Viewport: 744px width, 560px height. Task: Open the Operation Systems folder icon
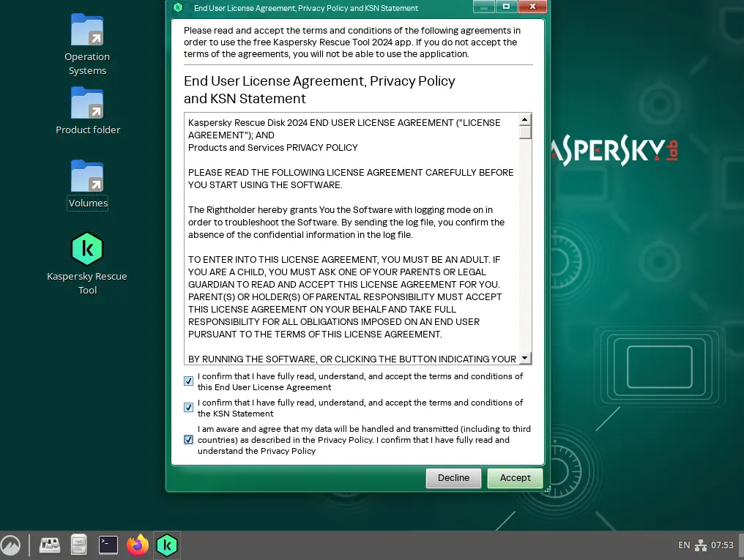tap(87, 30)
